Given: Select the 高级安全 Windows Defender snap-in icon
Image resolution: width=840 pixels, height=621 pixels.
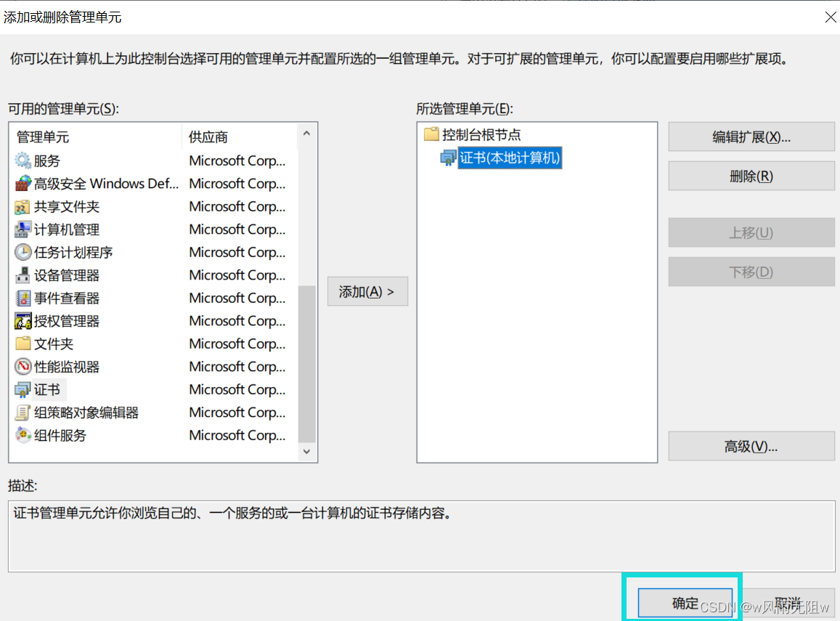Looking at the screenshot, I should coord(21,183).
